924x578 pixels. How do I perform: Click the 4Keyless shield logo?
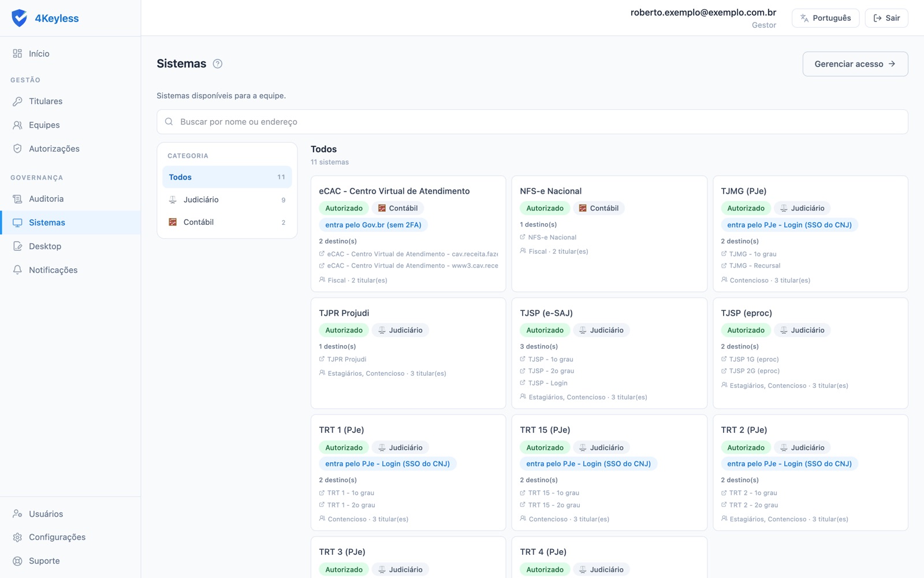19,18
